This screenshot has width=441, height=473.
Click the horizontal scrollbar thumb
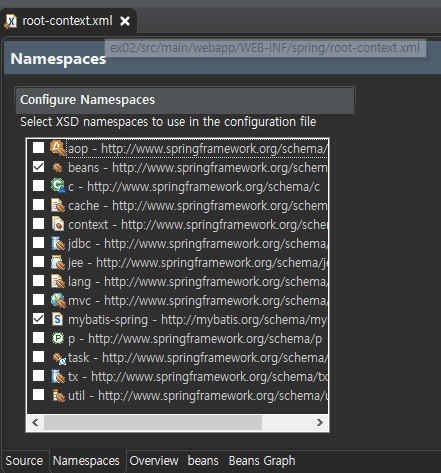[153, 423]
